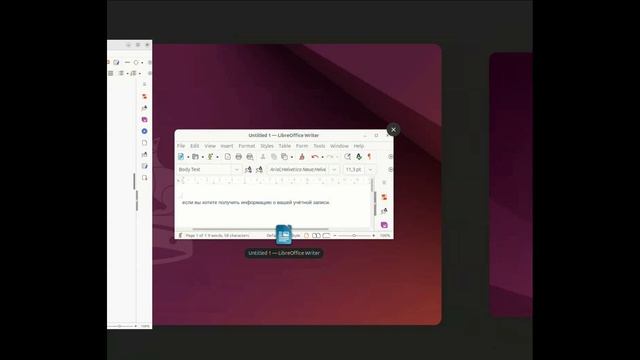
Task: Open Find and Replace icon
Action: [x=347, y=157]
